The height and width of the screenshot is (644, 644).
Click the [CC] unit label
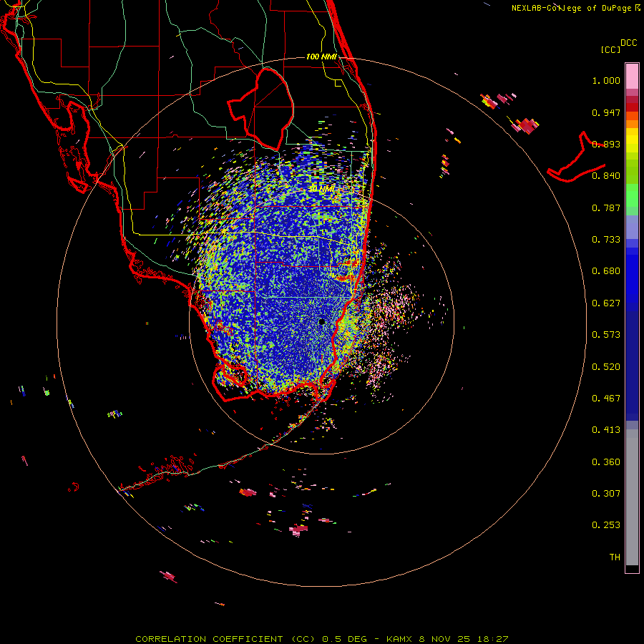click(610, 49)
